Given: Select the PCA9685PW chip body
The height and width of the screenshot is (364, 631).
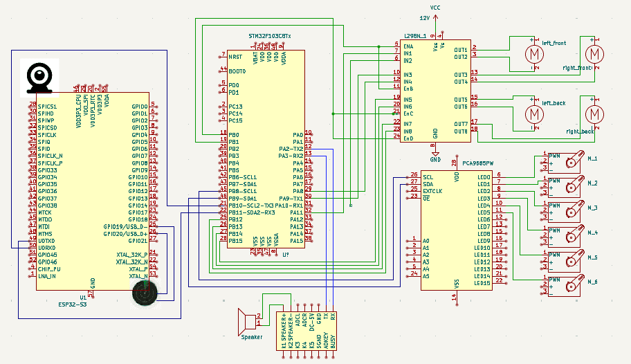Looking at the screenshot, I should [x=457, y=230].
